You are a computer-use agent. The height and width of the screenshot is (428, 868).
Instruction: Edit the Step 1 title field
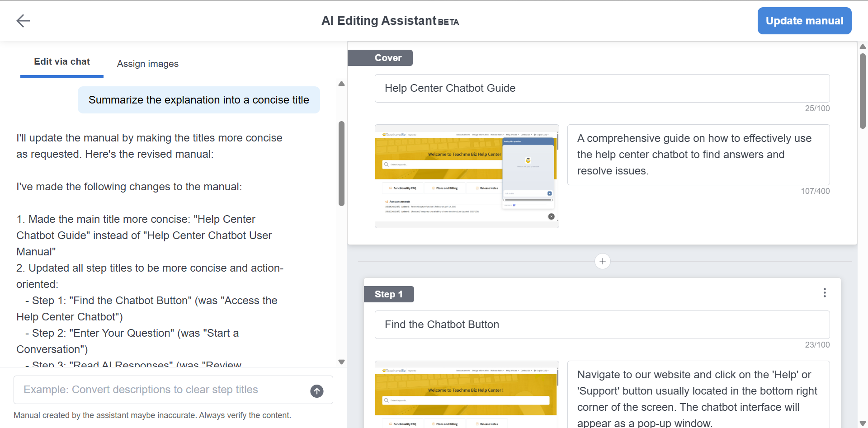coord(602,325)
